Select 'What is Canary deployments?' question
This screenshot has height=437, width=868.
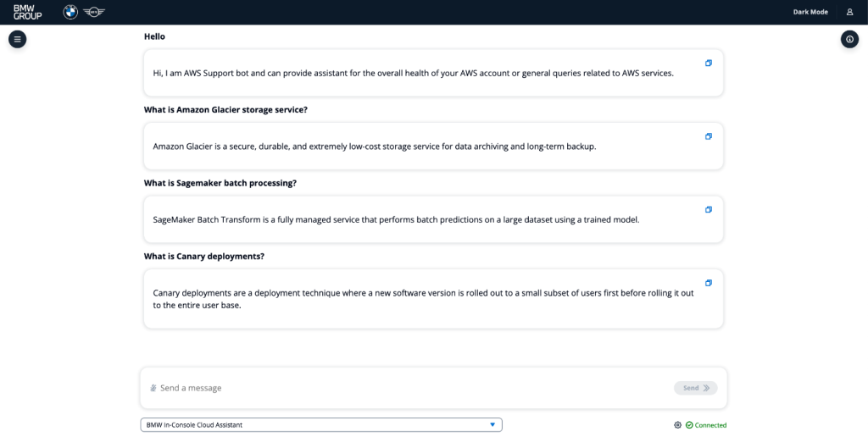204,257
